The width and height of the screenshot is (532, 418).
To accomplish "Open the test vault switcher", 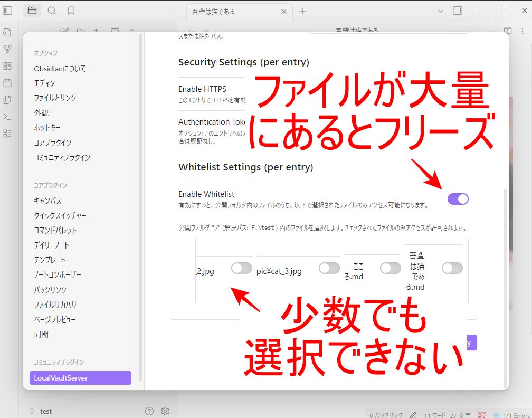I will tap(40, 411).
